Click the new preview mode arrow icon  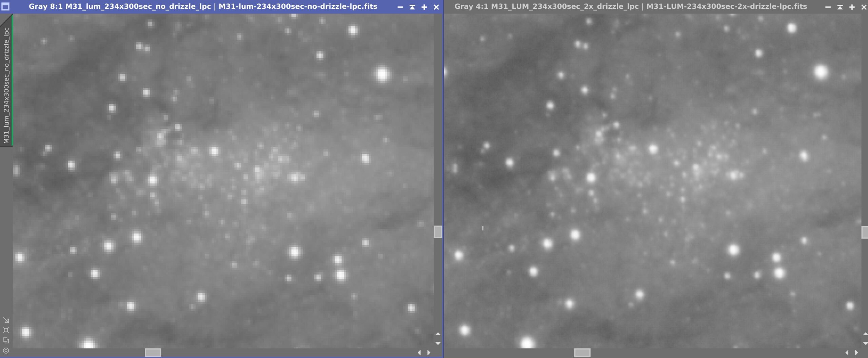pos(6,320)
